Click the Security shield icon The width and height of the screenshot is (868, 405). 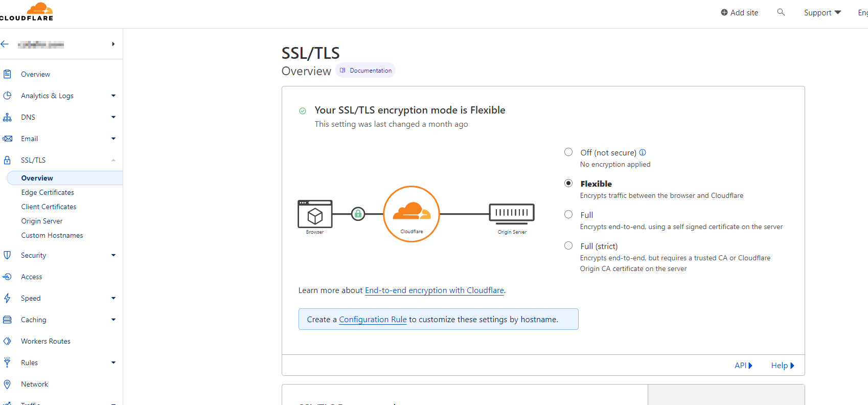(x=7, y=255)
